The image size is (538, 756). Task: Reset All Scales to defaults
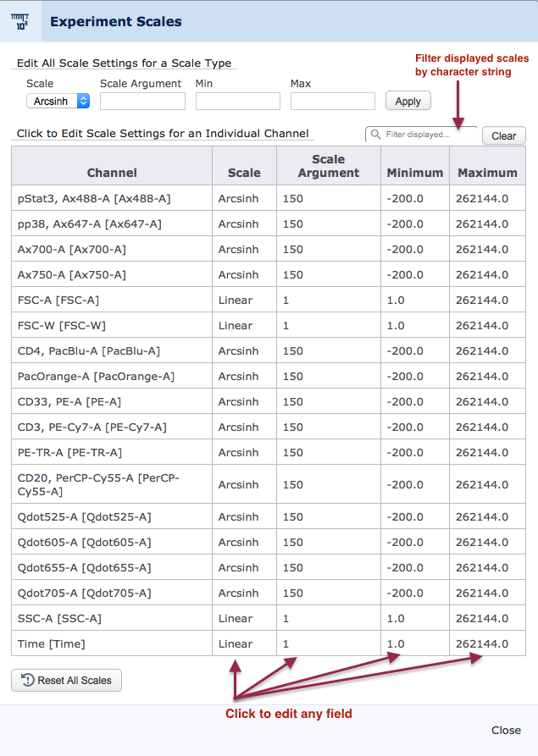coord(66,681)
